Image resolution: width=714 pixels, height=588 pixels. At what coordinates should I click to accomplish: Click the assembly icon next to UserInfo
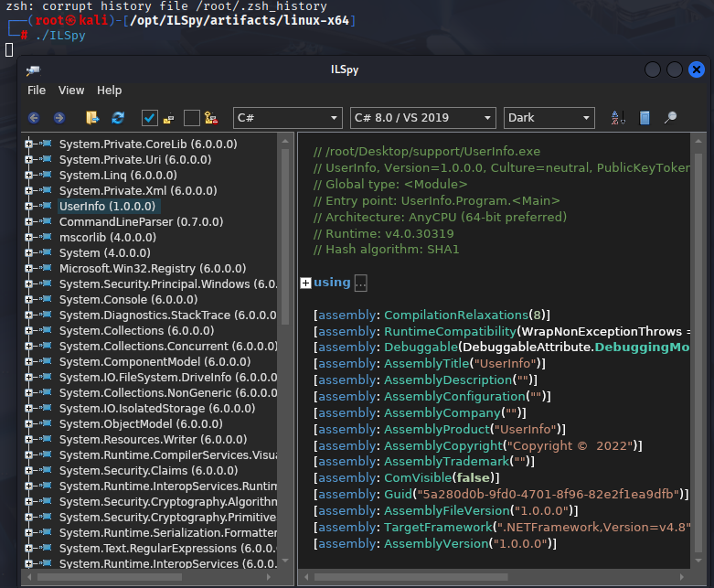[x=46, y=206]
